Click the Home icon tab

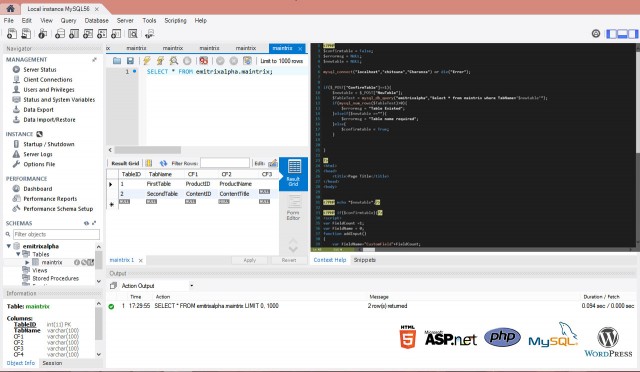coord(10,8)
